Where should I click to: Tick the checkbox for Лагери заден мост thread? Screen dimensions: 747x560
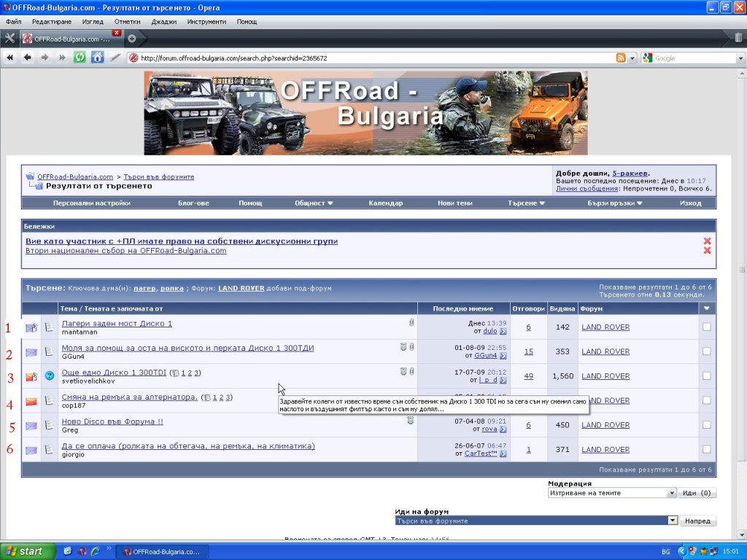tap(706, 327)
